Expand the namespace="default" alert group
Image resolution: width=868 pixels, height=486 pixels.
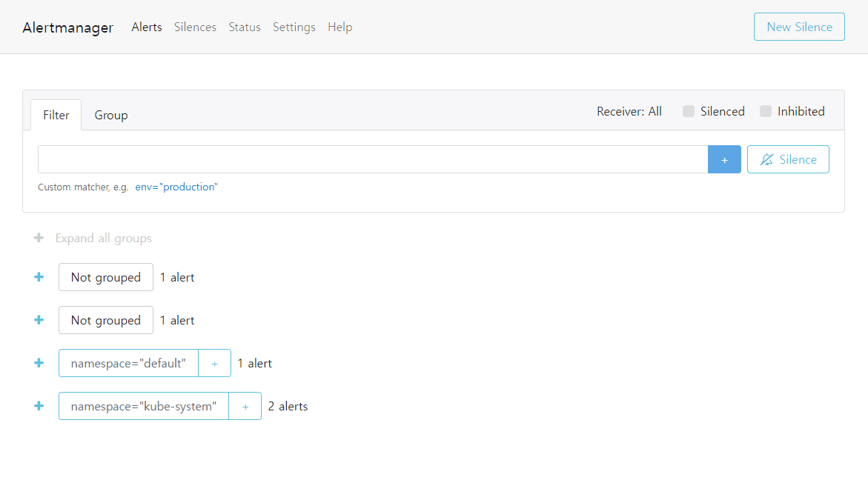tap(39, 363)
